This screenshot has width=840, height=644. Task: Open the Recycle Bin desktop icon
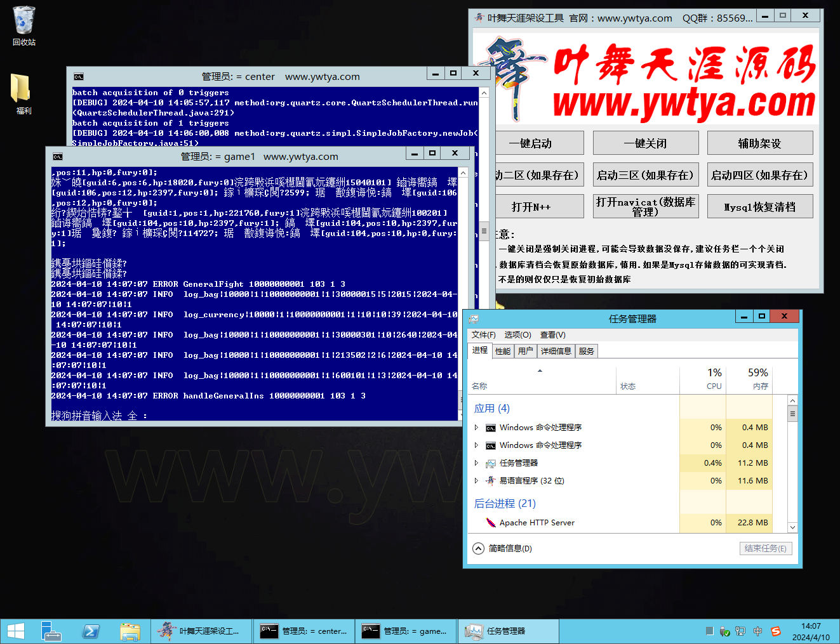tap(23, 26)
